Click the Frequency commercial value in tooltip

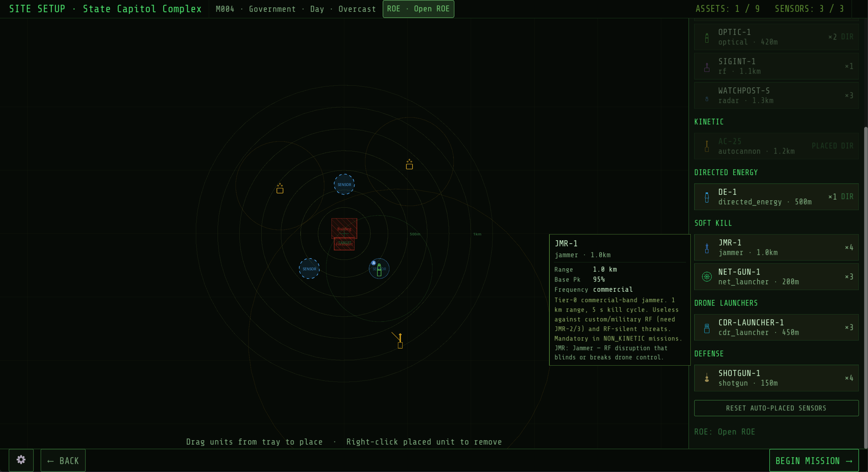[x=613, y=290]
